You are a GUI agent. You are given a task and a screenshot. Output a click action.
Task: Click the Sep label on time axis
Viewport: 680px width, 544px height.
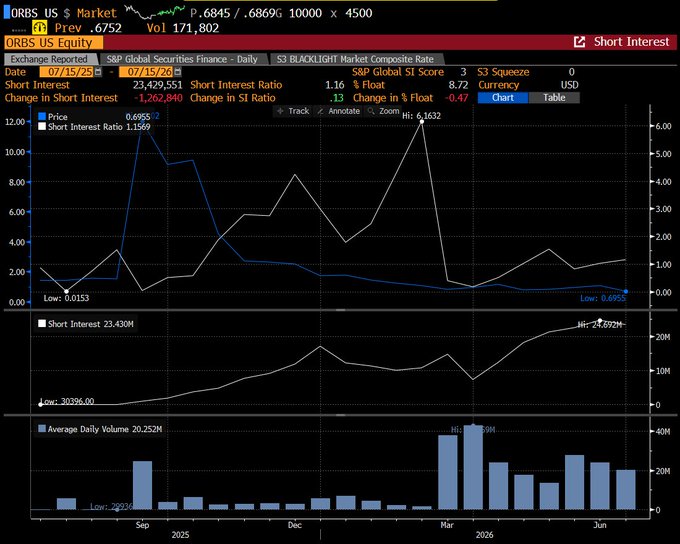[142, 525]
